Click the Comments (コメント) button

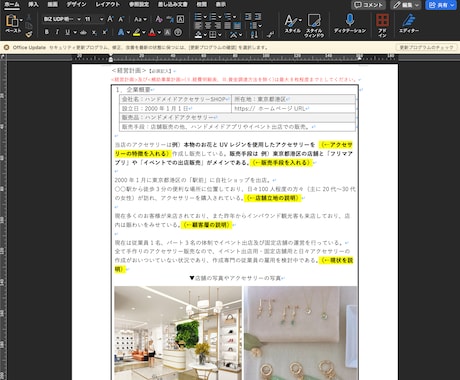[x=369, y=5]
